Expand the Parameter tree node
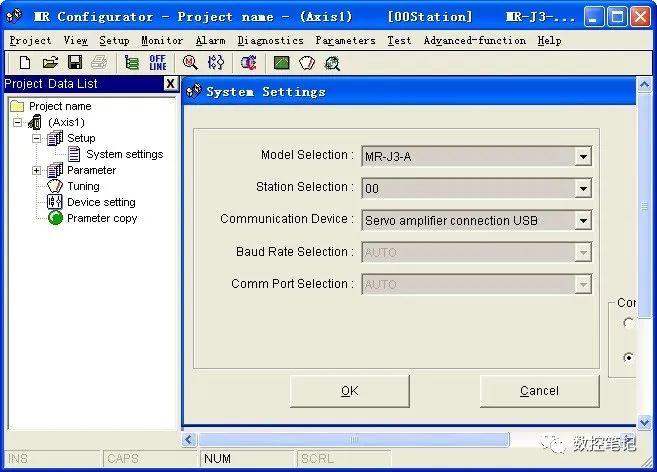 click(36, 170)
